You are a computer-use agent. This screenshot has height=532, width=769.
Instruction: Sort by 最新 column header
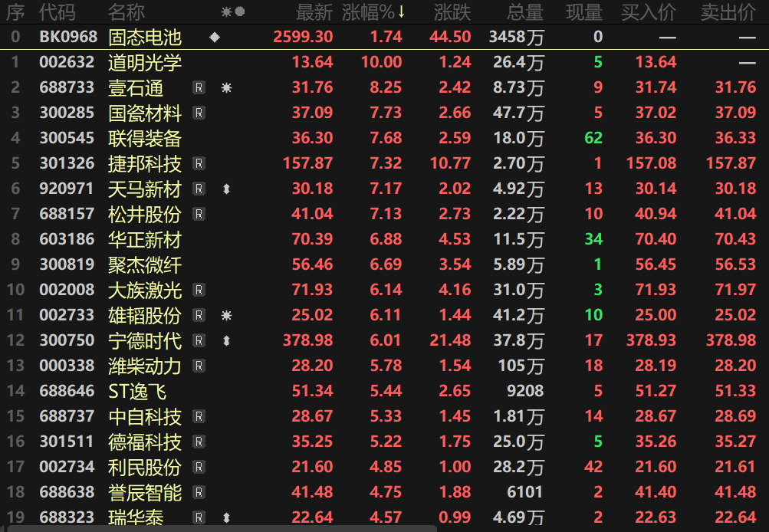314,12
